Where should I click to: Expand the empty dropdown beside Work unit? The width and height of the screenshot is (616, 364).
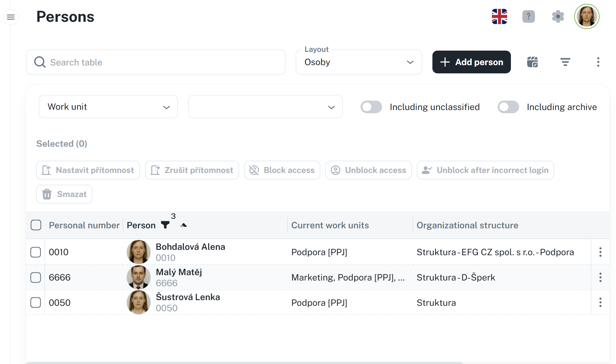tap(265, 107)
